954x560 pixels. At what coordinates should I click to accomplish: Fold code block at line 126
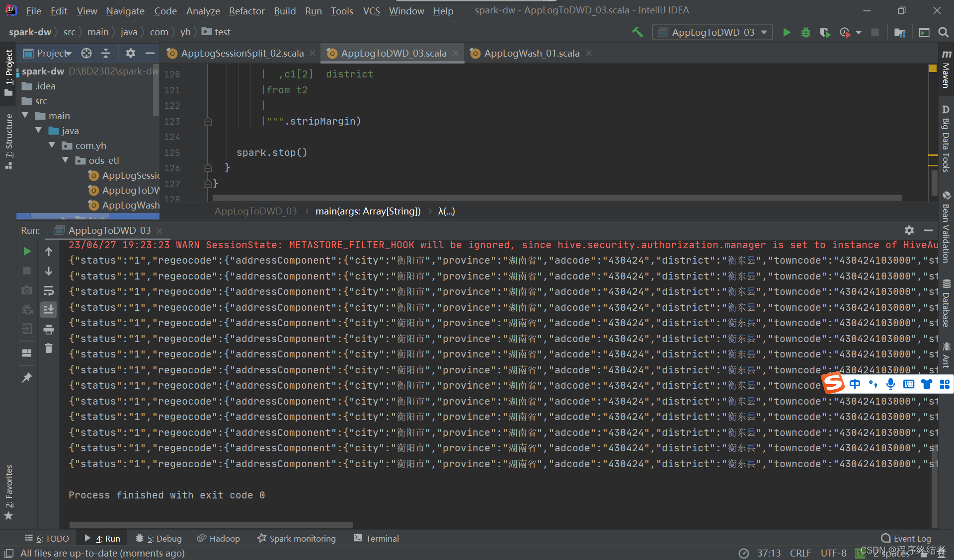point(208,168)
